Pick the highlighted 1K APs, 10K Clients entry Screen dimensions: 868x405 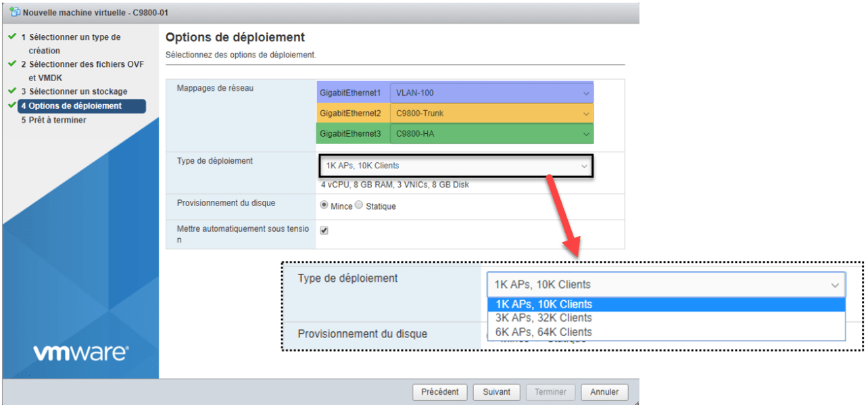[543, 304]
